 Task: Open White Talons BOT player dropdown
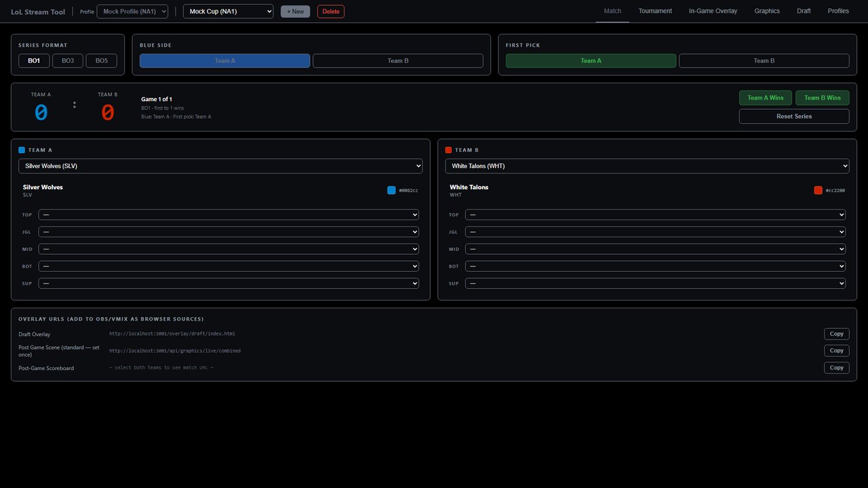pos(656,266)
